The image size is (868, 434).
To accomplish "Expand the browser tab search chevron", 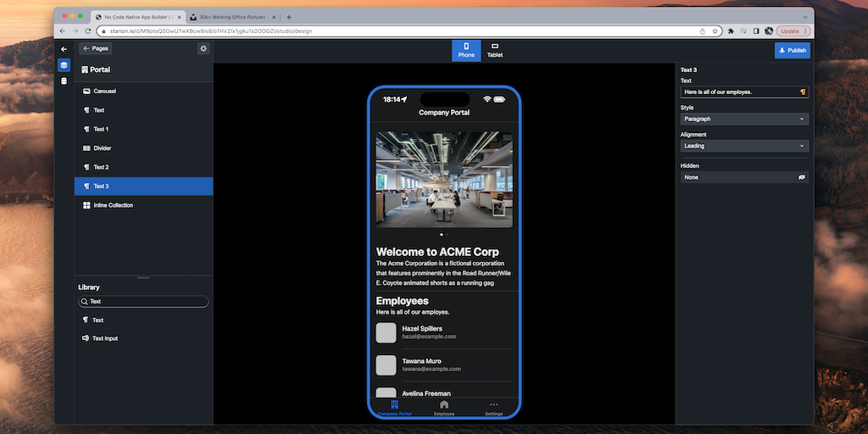I will click(x=805, y=17).
